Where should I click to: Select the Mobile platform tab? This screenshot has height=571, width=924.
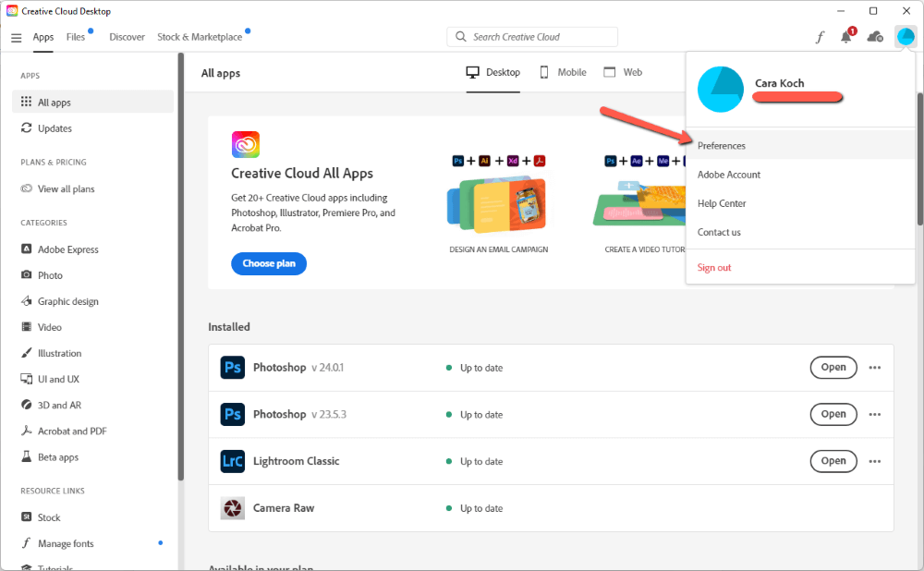(x=564, y=72)
